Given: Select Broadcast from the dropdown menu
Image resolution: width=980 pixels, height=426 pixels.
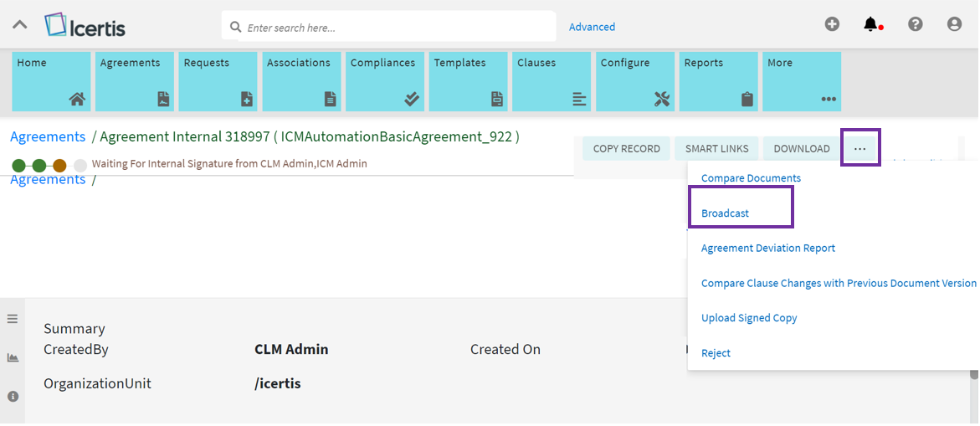Looking at the screenshot, I should pyautogui.click(x=725, y=213).
